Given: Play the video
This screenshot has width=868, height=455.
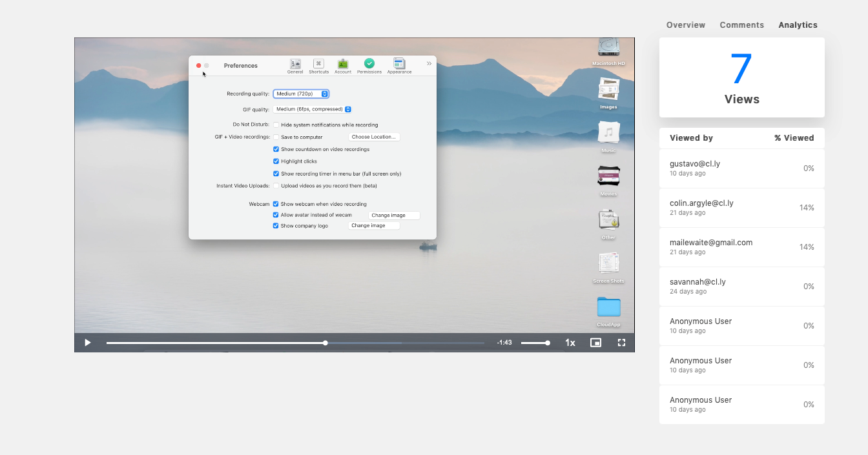Looking at the screenshot, I should point(88,343).
